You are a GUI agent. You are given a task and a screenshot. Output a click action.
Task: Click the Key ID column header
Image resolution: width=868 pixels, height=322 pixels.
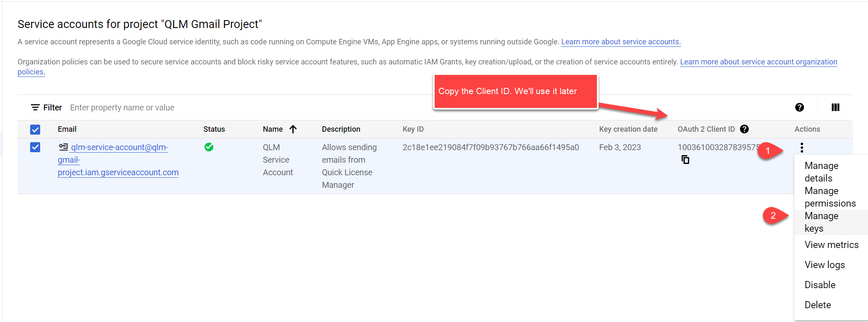point(413,129)
